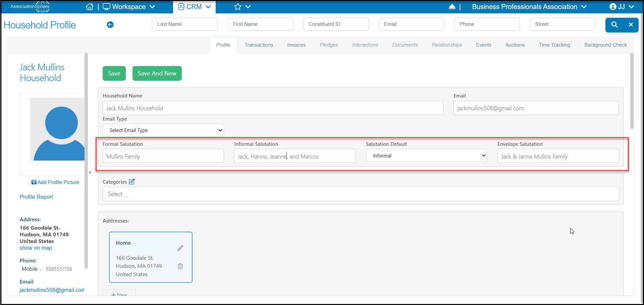Open the Workspace dropdown menu
644x305 pixels.
tap(129, 7)
